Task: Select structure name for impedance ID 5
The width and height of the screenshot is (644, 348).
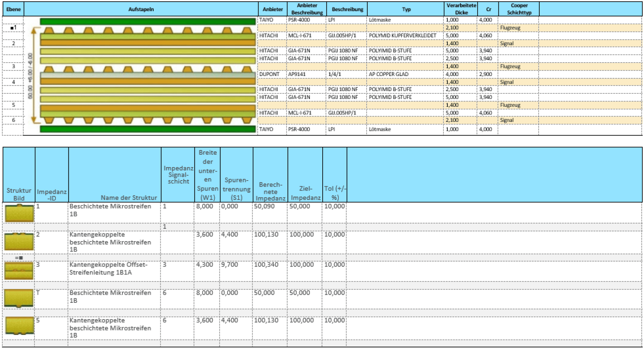Action: click(x=114, y=328)
